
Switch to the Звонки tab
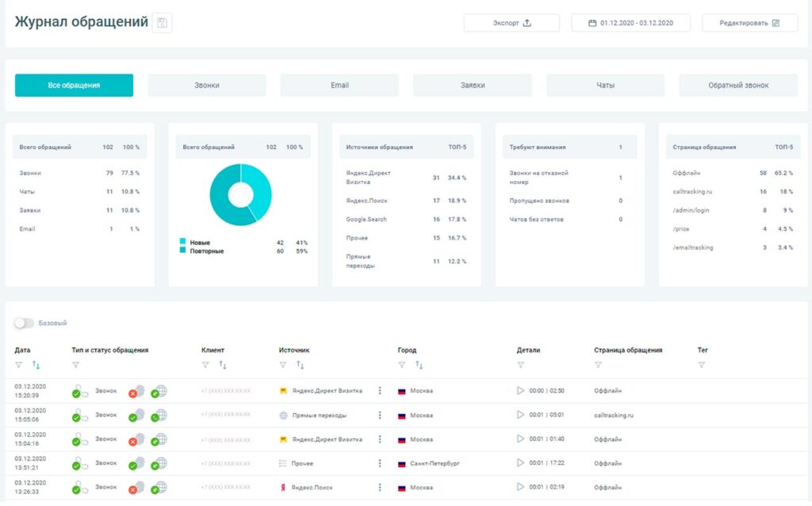pos(206,85)
